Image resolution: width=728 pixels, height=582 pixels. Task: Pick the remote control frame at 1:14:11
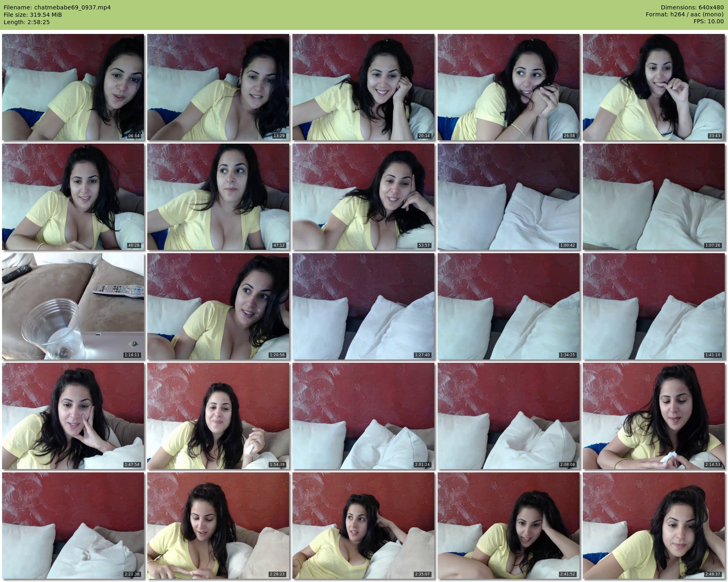73,306
